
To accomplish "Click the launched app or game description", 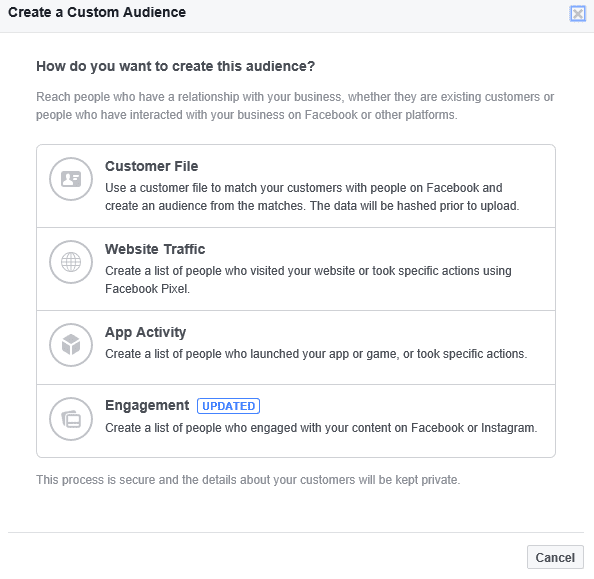I will coord(316,354).
